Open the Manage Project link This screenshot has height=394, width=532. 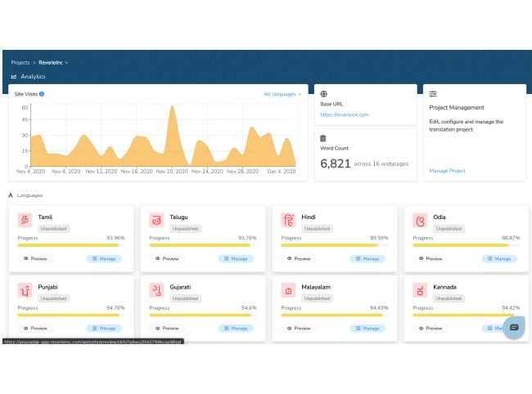point(447,171)
